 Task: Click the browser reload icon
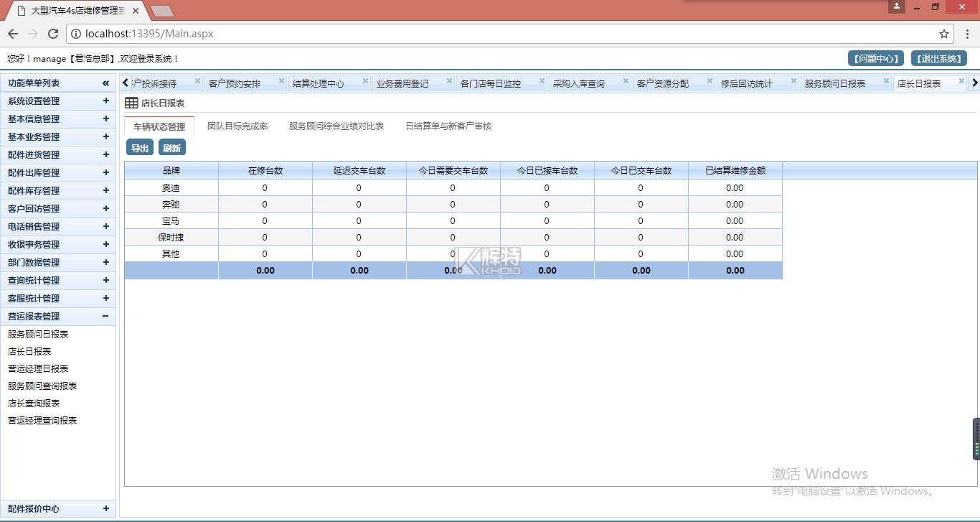coord(53,34)
